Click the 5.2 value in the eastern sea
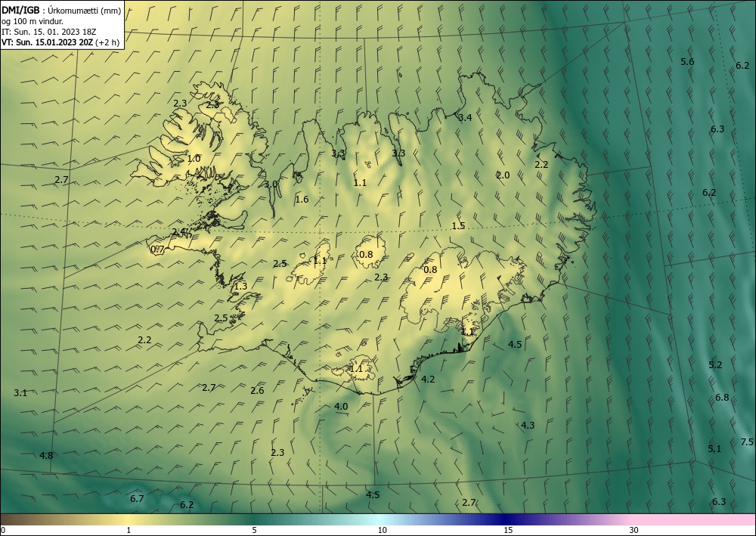Viewport: 756px width, 536px height. (715, 365)
